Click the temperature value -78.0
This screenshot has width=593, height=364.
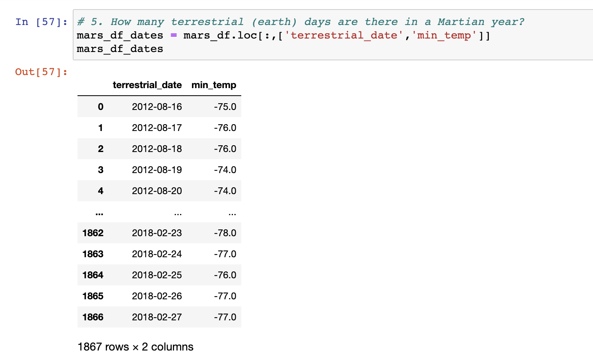[225, 233]
